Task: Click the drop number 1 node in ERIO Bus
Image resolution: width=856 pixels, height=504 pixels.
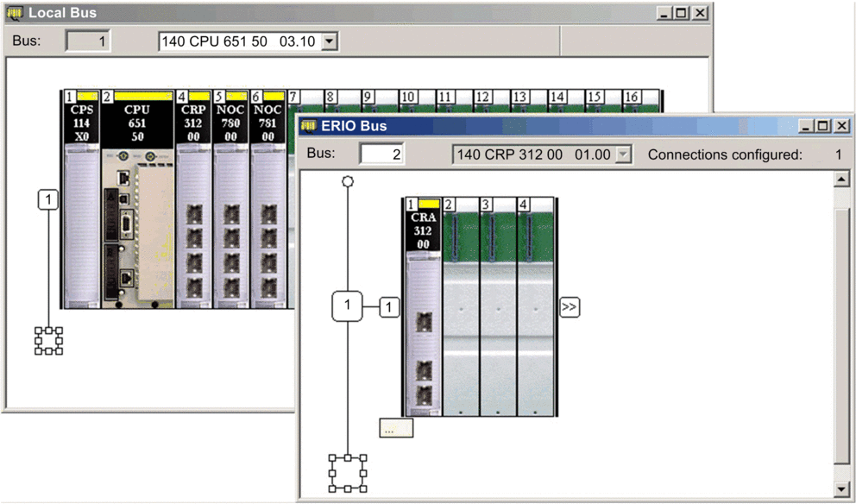Action: (x=347, y=306)
